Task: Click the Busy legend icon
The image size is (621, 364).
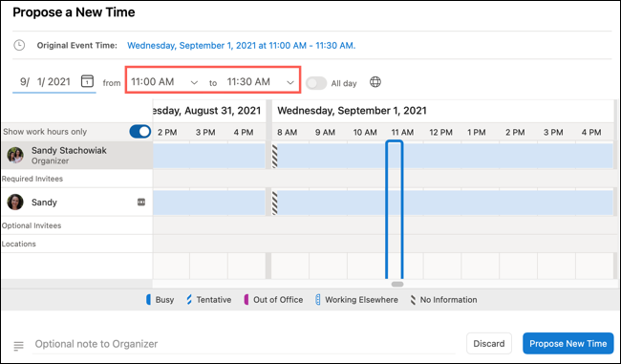Action: (x=148, y=299)
